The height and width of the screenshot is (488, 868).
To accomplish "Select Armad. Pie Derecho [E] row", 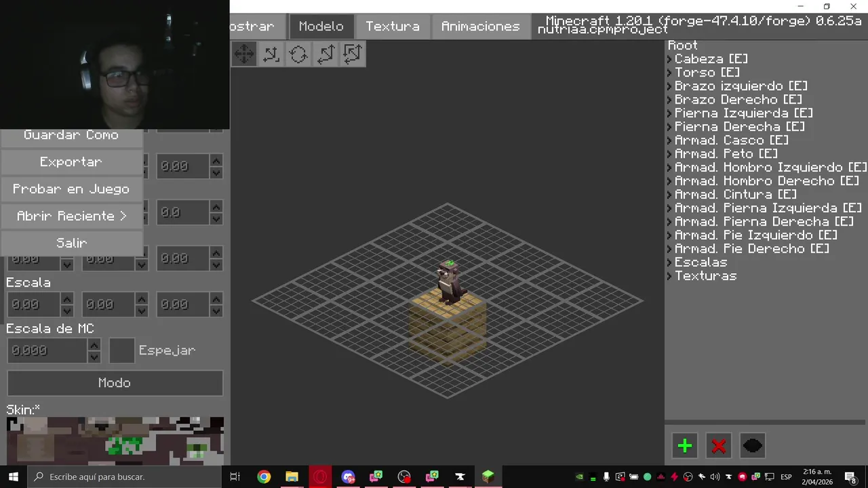I will [x=752, y=249].
